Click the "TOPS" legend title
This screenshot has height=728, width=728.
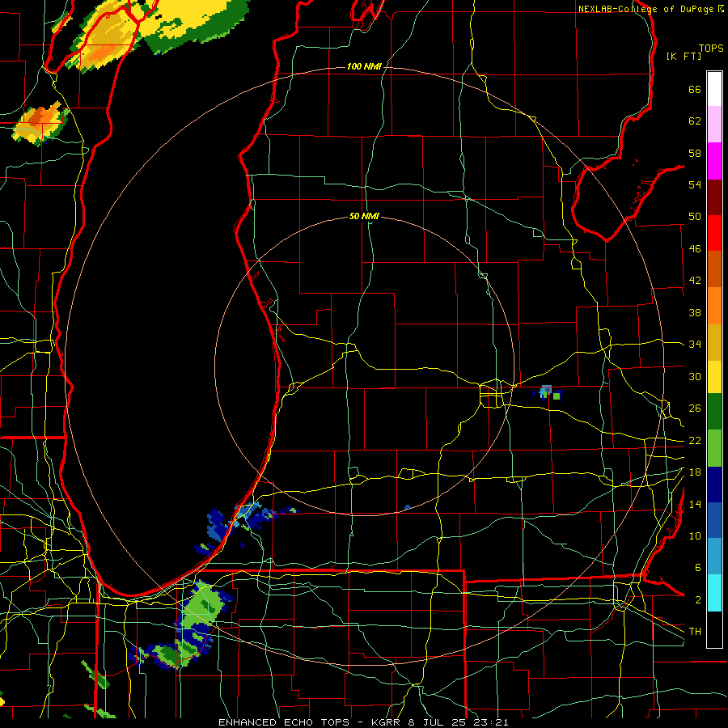tap(711, 49)
